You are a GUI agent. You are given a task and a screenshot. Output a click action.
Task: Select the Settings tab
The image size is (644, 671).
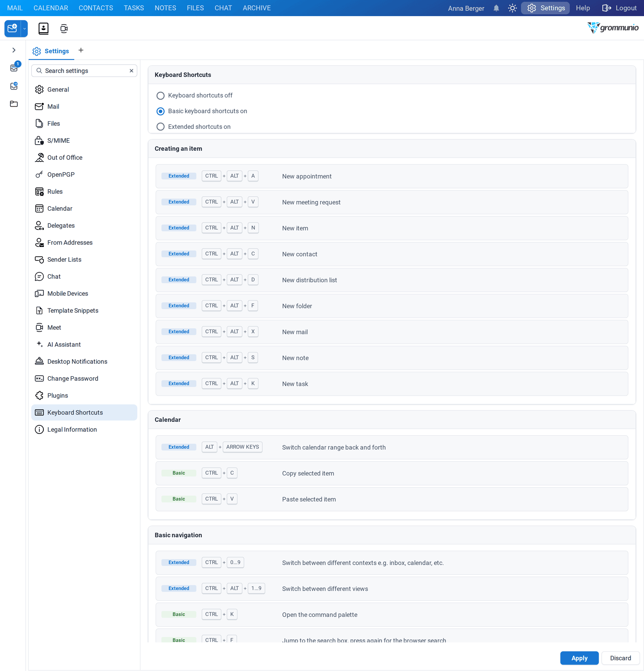click(x=51, y=51)
